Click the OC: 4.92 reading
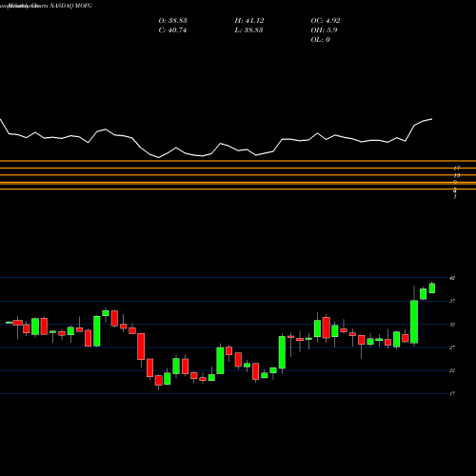Screen dimensions: 476x476 coord(326,21)
